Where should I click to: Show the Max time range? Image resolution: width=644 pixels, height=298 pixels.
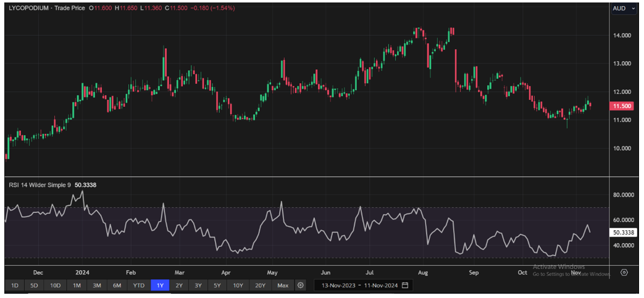tap(283, 286)
